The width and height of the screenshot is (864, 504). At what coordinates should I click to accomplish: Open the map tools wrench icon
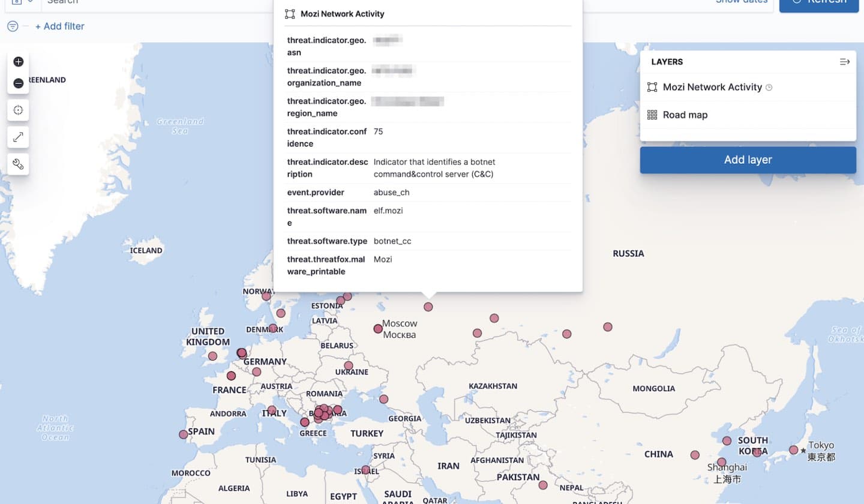[x=18, y=163]
